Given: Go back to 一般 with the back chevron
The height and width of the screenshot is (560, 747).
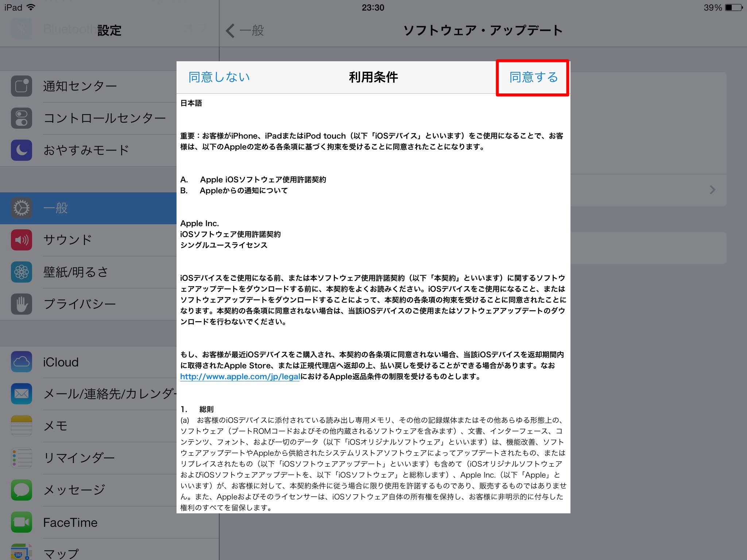Looking at the screenshot, I should pos(245,31).
